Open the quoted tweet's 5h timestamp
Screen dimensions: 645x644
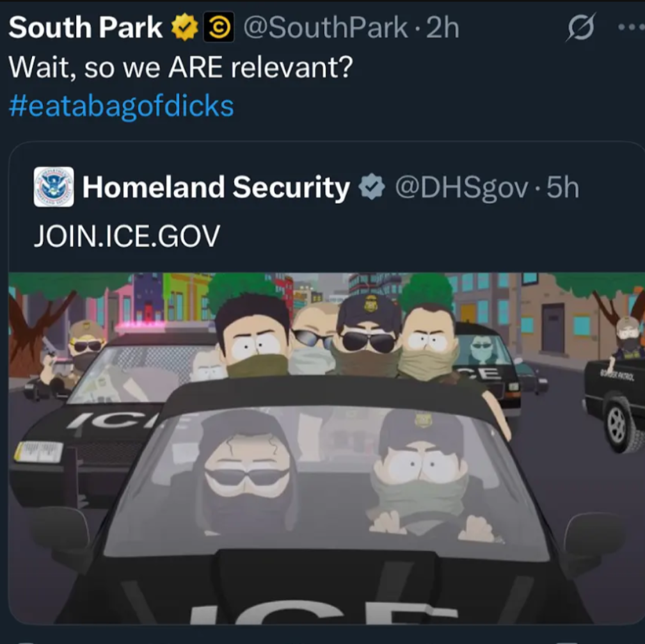(x=562, y=187)
